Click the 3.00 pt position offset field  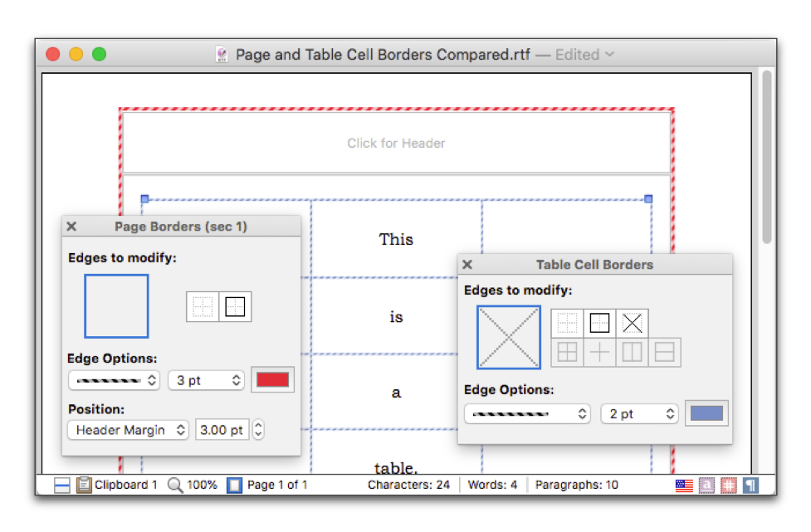coord(222,430)
